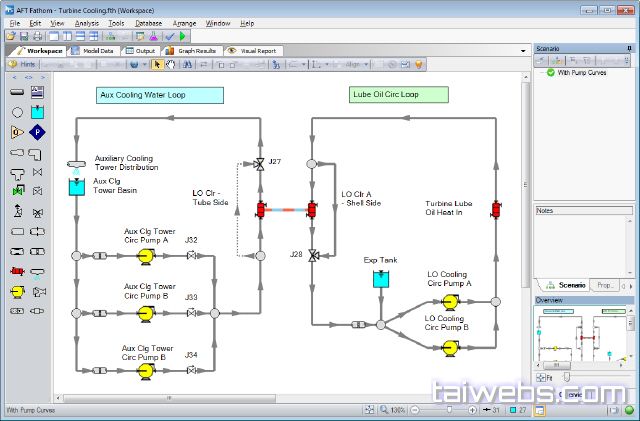Select the pan hand tool
640x421 pixels.
click(x=171, y=64)
